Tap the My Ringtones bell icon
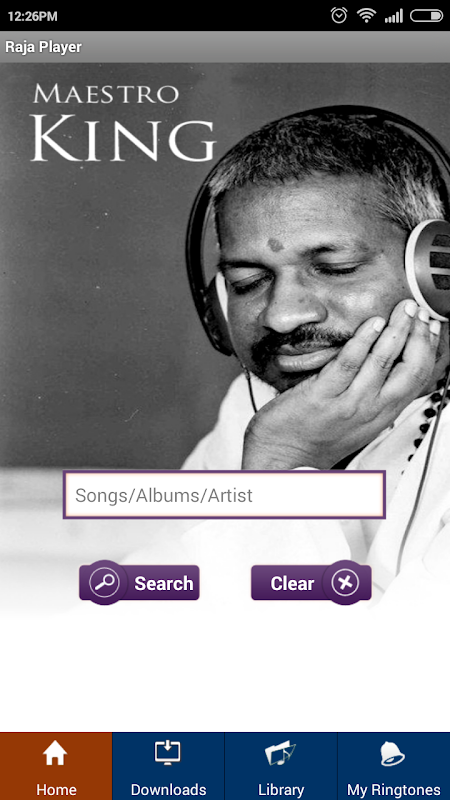Screen dimensions: 450x800 pos(393,754)
